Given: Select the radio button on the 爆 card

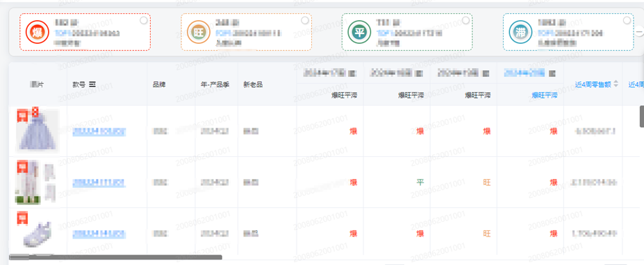Looking at the screenshot, I should pos(144,21).
